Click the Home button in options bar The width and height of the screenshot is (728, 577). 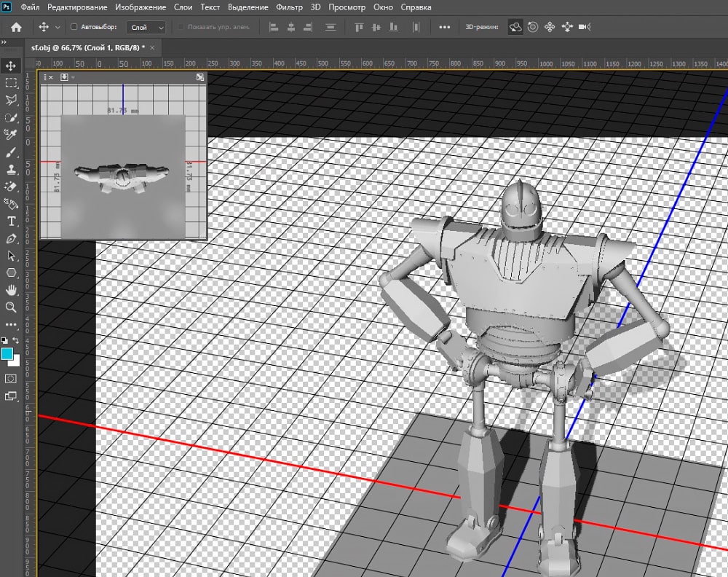pyautogui.click(x=16, y=27)
